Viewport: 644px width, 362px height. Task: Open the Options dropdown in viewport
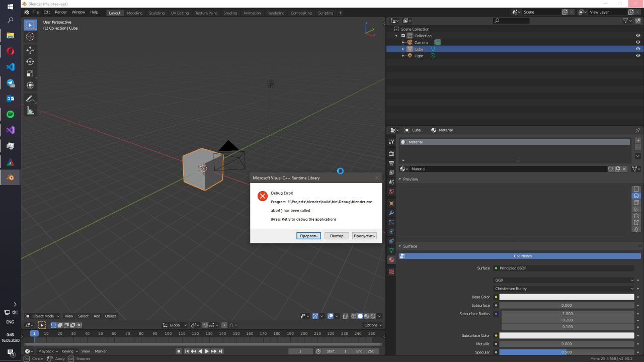tap(372, 325)
